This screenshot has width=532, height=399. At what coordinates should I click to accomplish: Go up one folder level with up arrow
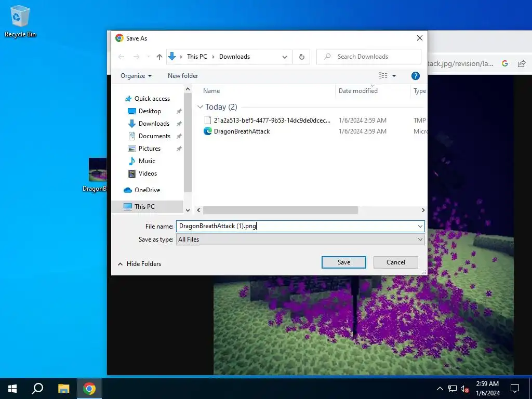pyautogui.click(x=159, y=57)
